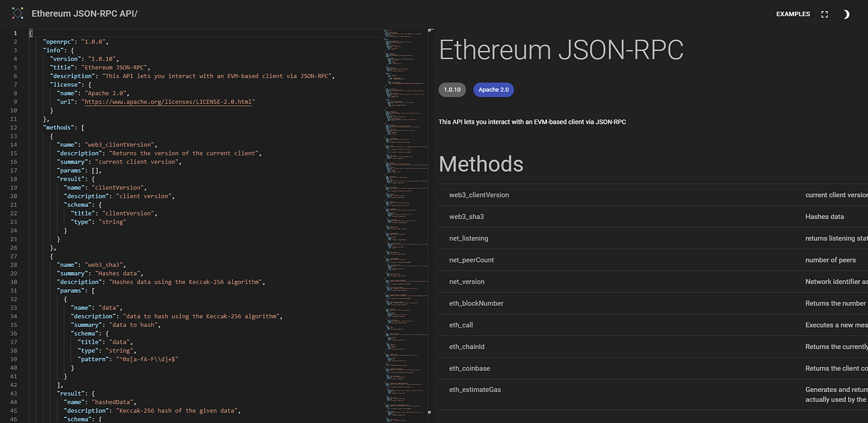868x423 pixels.
Task: Select the net_peerCount method
Action: pyautogui.click(x=471, y=259)
